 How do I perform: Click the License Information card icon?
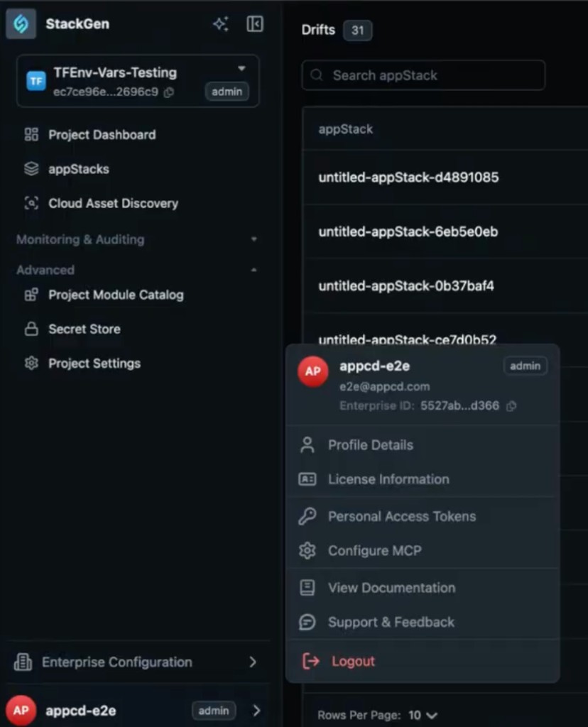[x=307, y=479]
